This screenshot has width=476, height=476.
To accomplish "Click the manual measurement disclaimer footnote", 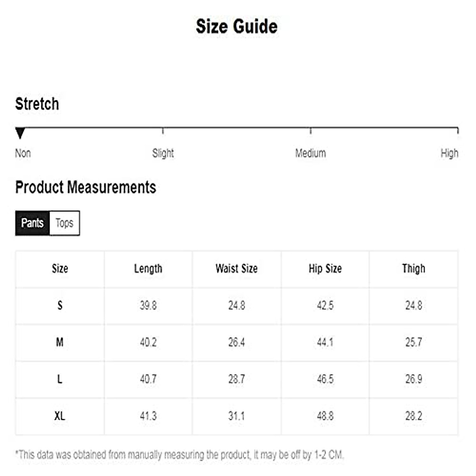I will click(179, 455).
